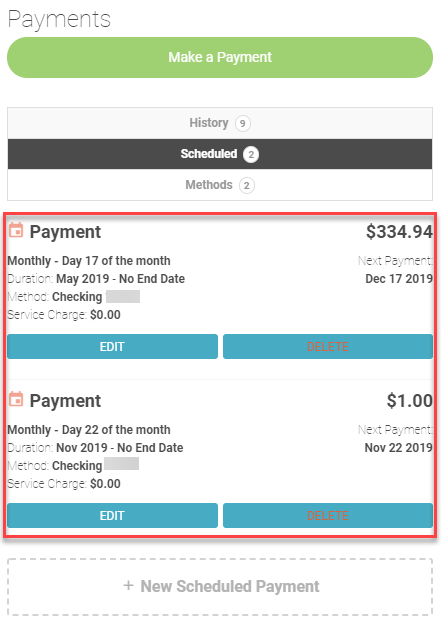Image resolution: width=441 pixels, height=624 pixels.
Task: Switch to the Methods tab
Action: click(x=220, y=185)
